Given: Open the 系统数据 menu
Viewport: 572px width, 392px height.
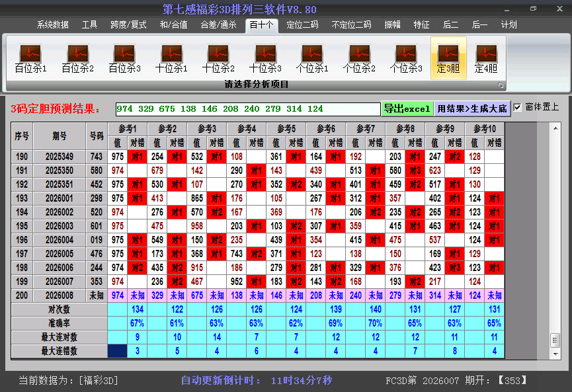Looking at the screenshot, I should click(x=53, y=25).
